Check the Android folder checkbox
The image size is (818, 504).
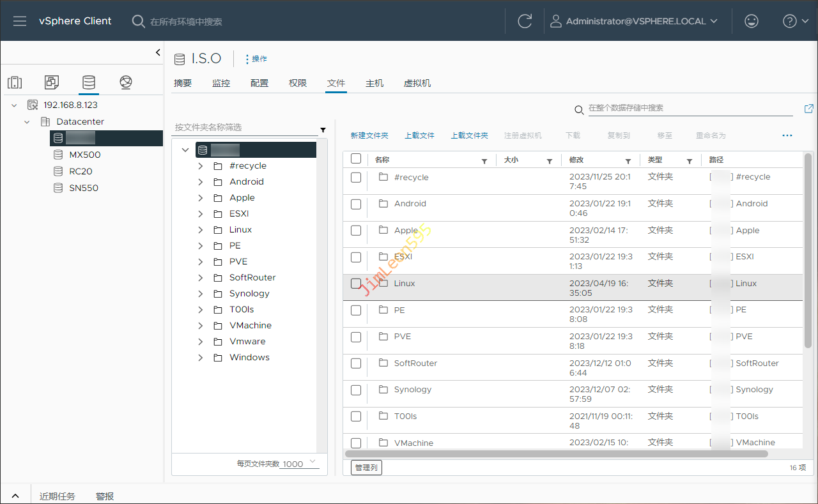[x=356, y=204]
